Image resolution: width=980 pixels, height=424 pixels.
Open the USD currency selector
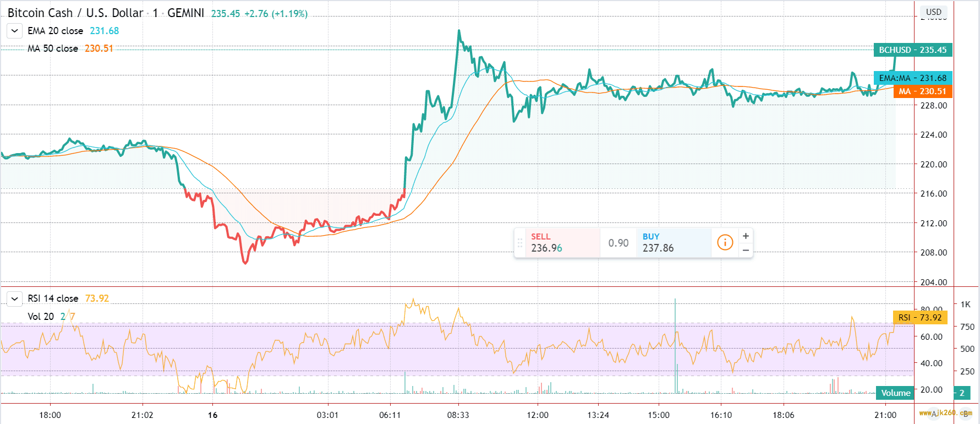pos(933,12)
